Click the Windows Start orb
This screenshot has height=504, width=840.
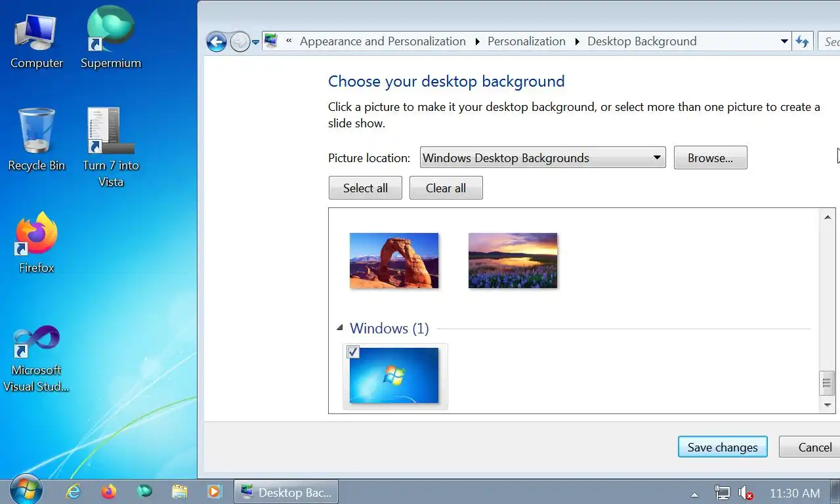(26, 490)
